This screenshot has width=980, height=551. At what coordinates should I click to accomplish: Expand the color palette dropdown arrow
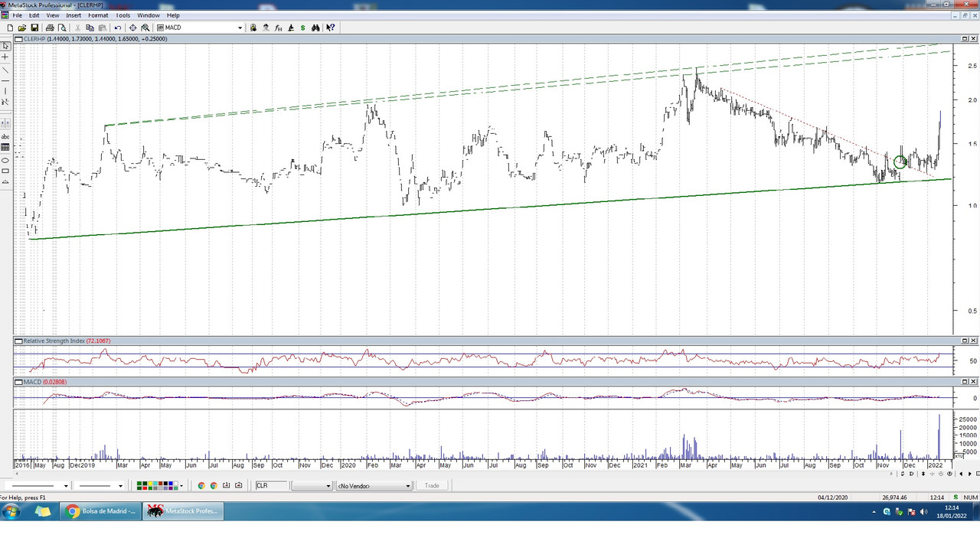click(x=181, y=485)
